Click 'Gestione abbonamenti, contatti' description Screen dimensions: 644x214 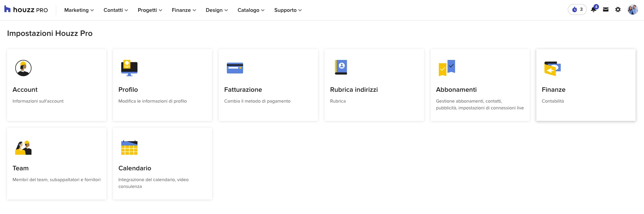(x=480, y=105)
